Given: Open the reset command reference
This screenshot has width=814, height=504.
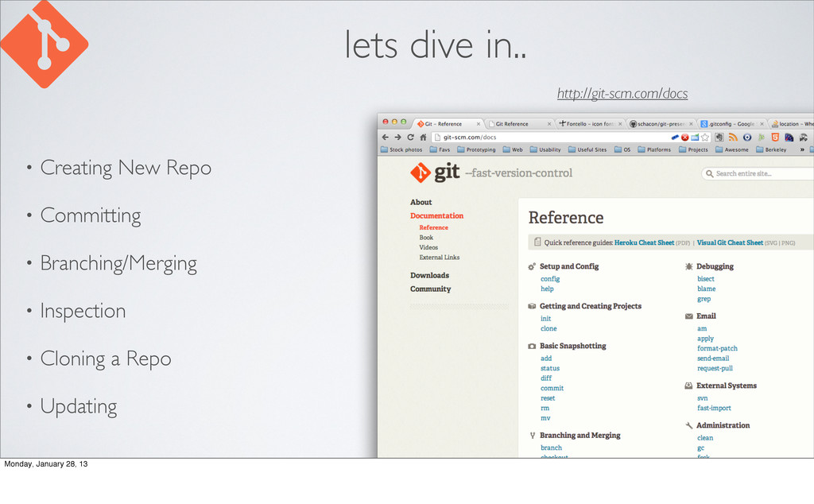Looking at the screenshot, I should [548, 398].
